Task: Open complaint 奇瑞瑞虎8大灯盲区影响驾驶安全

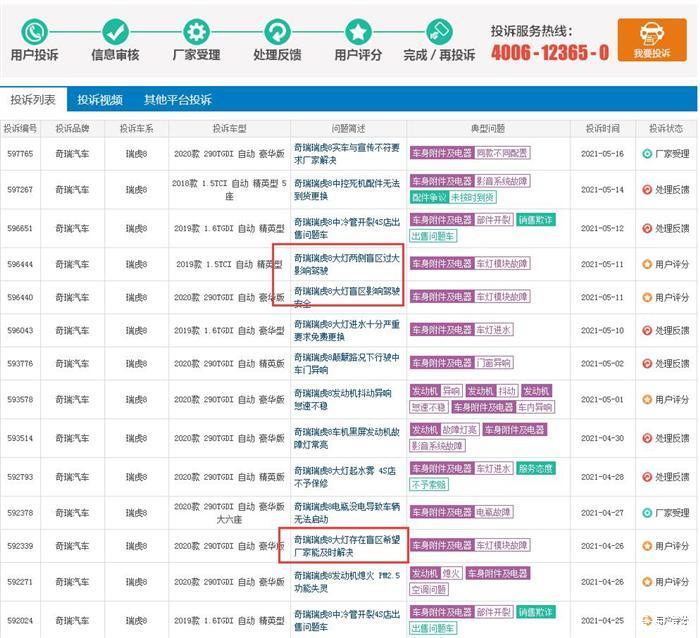Action: tap(347, 297)
